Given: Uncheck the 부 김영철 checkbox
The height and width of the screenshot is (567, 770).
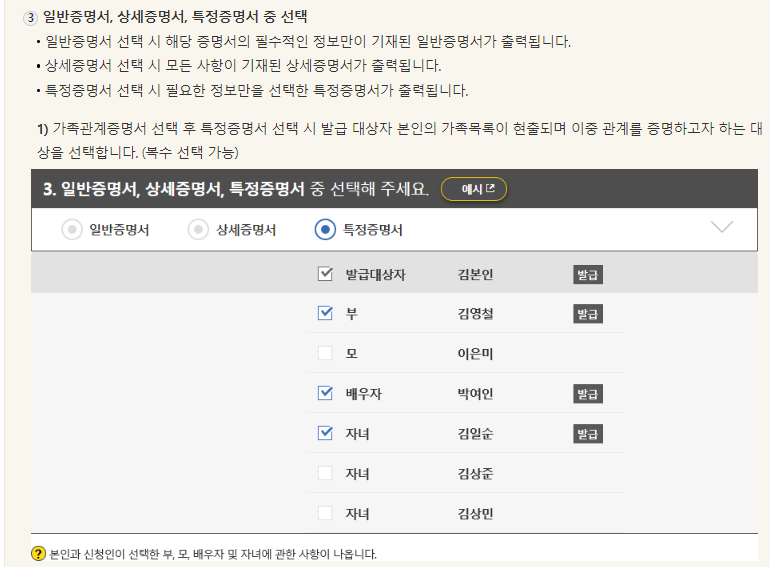Looking at the screenshot, I should 325,313.
